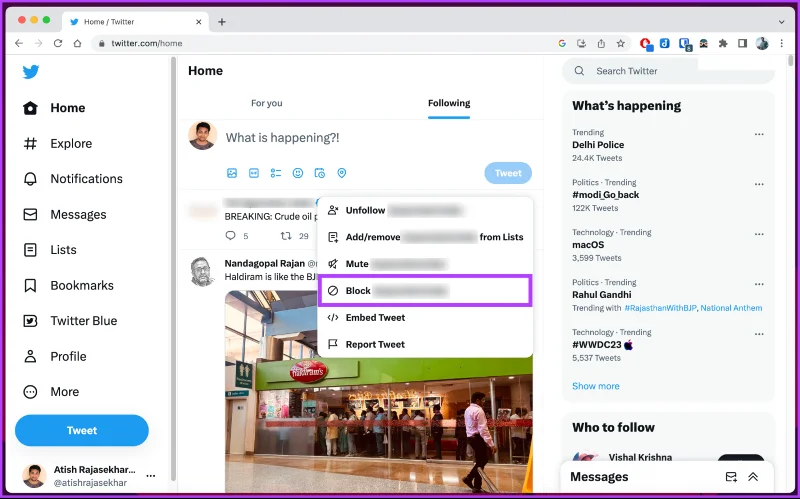The width and height of the screenshot is (800, 499).
Task: Open the More sidebar menu
Action: point(51,392)
